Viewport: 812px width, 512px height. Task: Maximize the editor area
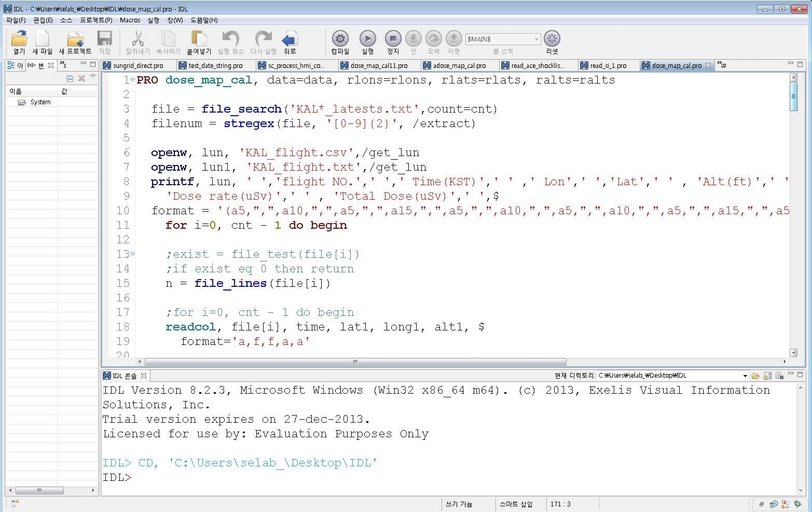coord(800,64)
